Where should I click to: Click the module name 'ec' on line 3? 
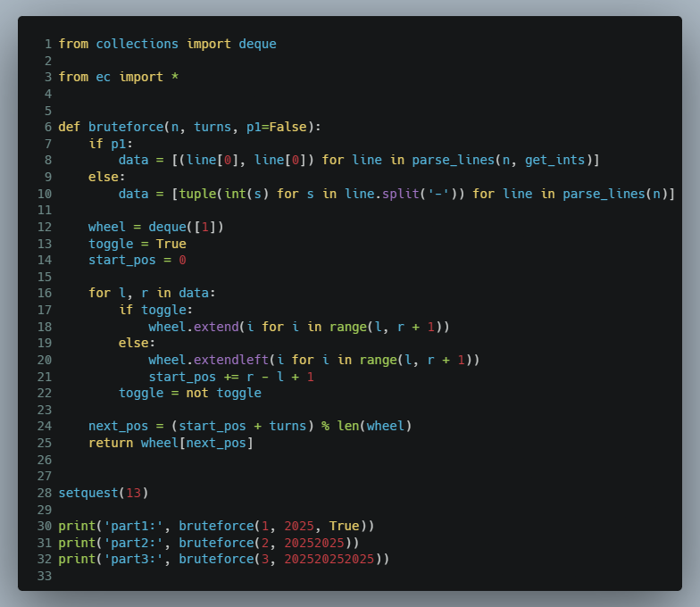(x=104, y=77)
